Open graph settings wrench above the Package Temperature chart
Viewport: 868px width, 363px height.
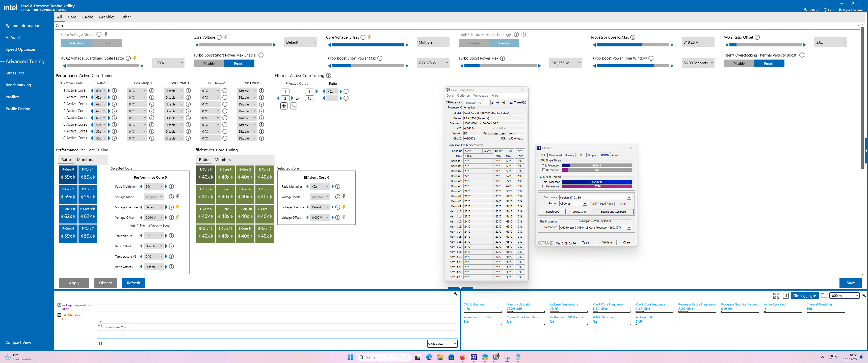pos(455,294)
